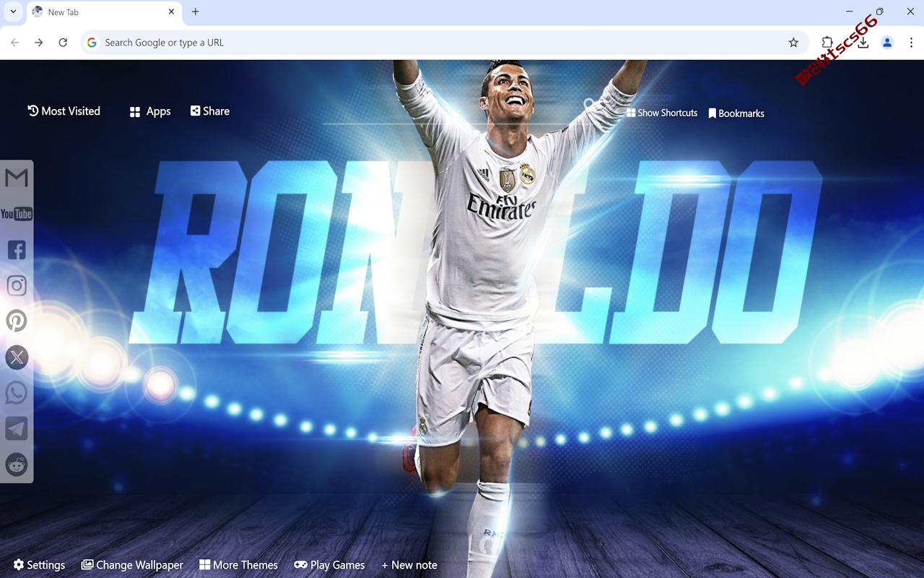The width and height of the screenshot is (924, 578).
Task: Open Telegram sidebar shortcut
Action: 17,428
